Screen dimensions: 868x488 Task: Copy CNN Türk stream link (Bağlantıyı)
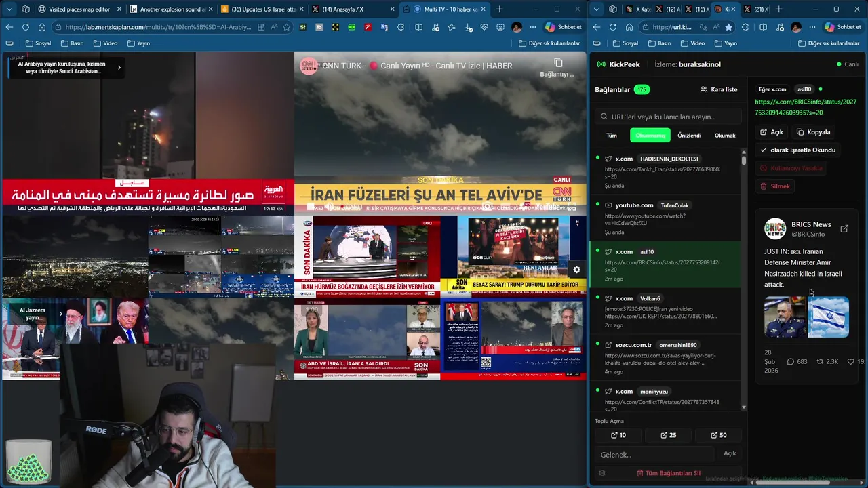557,67
